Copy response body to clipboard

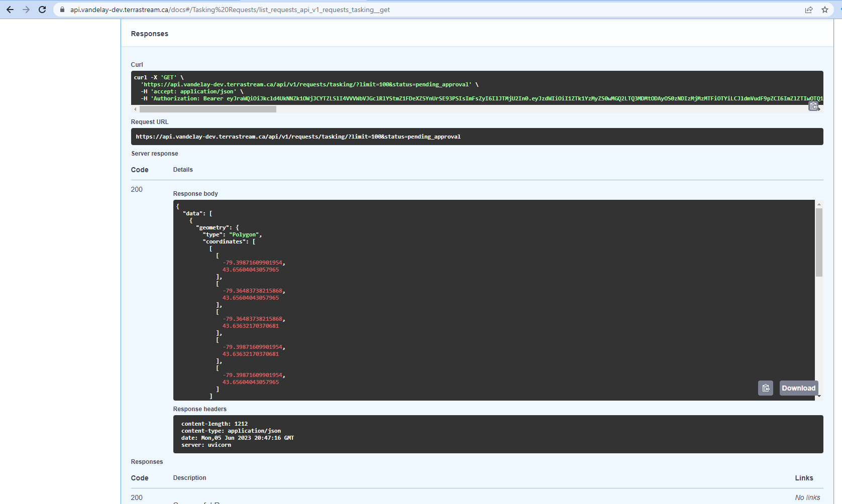coord(766,388)
